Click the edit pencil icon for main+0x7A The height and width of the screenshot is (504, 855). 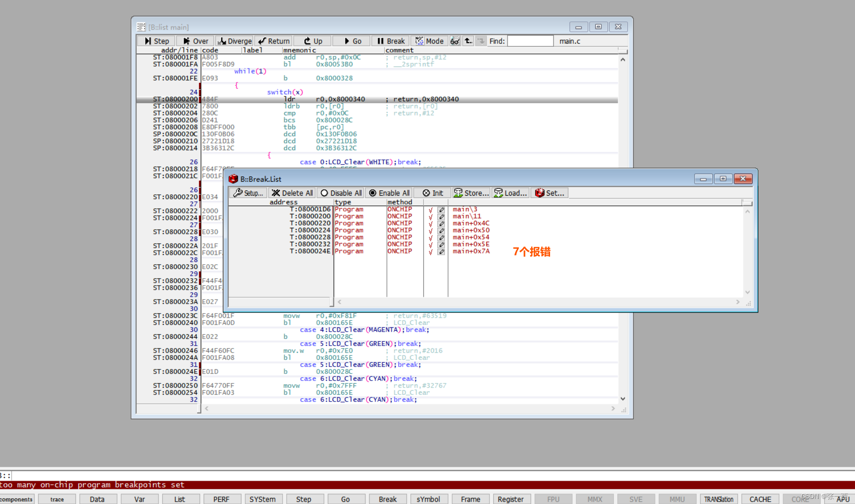coord(441,252)
